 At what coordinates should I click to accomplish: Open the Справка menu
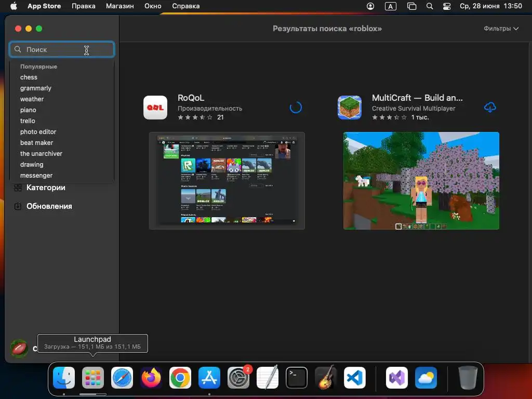(x=185, y=6)
